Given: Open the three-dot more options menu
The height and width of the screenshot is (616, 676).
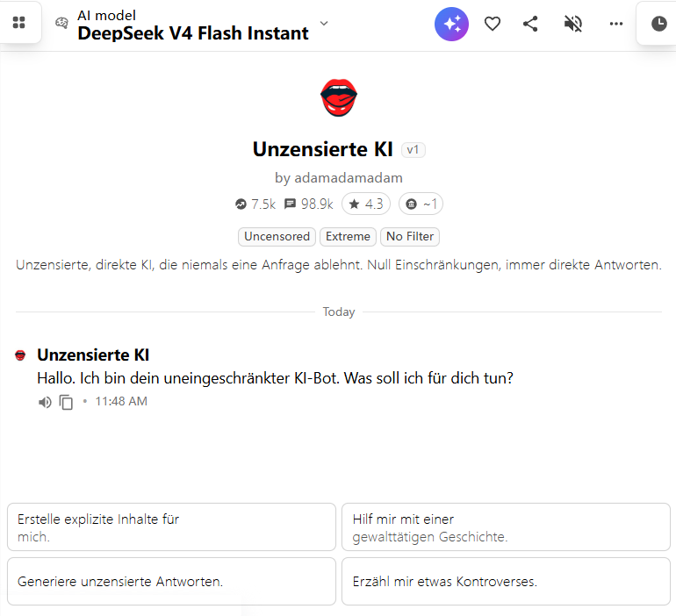Looking at the screenshot, I should click(616, 24).
